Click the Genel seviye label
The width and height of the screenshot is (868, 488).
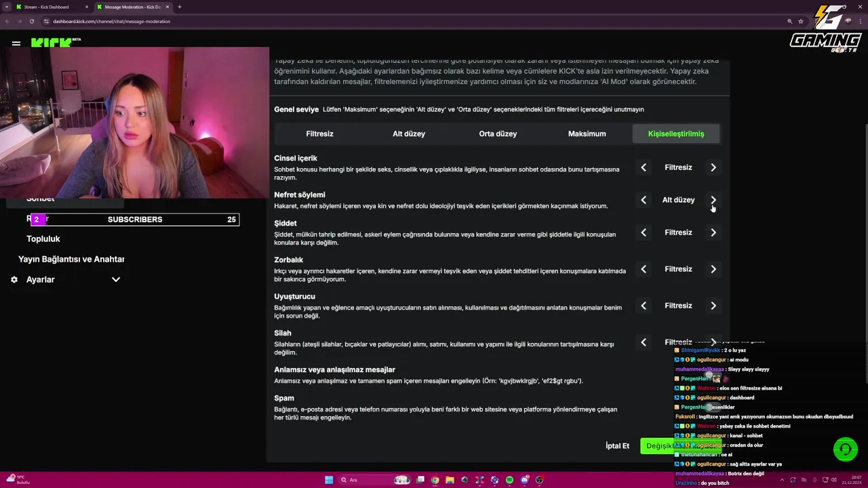click(x=296, y=109)
